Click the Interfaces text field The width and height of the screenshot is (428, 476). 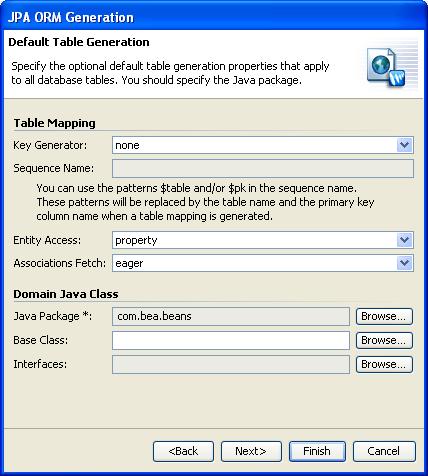tap(231, 364)
